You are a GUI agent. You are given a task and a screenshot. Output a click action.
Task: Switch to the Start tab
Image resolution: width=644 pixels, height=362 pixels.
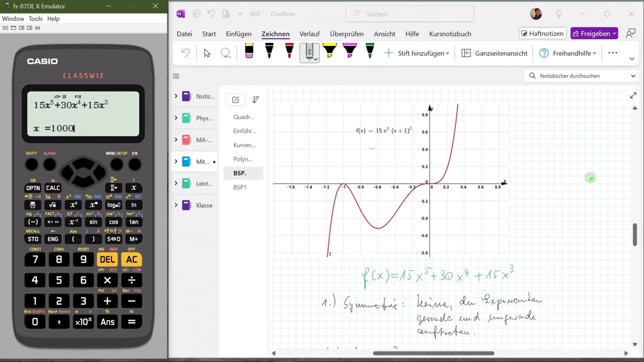[209, 34]
